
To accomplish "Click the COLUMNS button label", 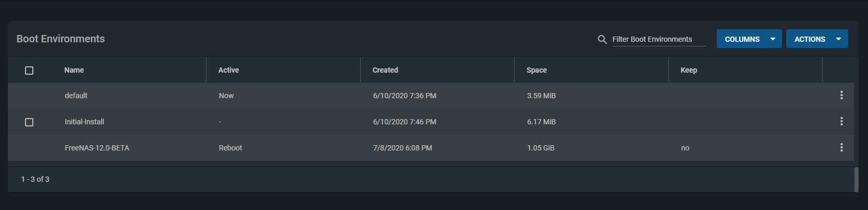I will 742,39.
